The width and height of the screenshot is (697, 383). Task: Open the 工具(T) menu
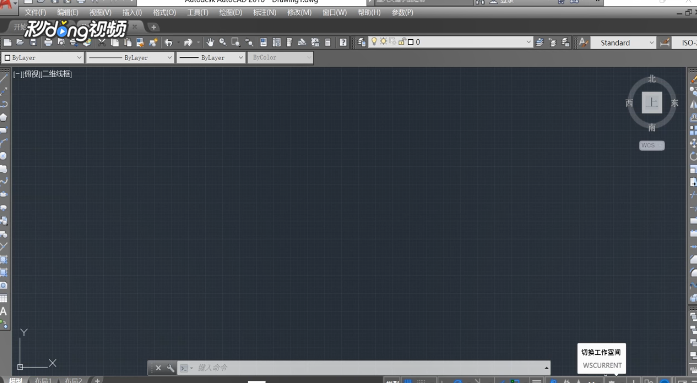pos(198,12)
